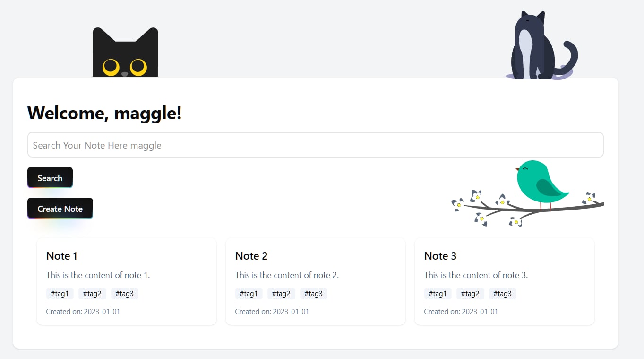This screenshot has width=644, height=359.
Task: Select #tag2 on Note 3
Action: click(x=470, y=294)
